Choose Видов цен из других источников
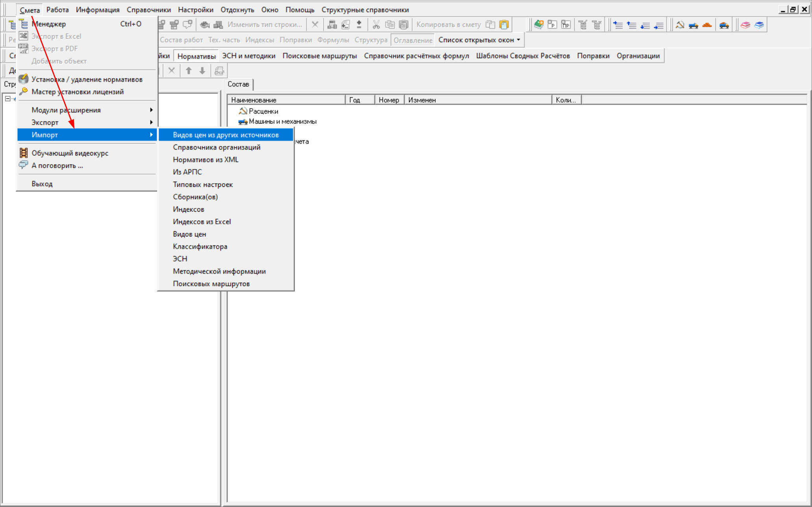This screenshot has height=507, width=812. (226, 135)
